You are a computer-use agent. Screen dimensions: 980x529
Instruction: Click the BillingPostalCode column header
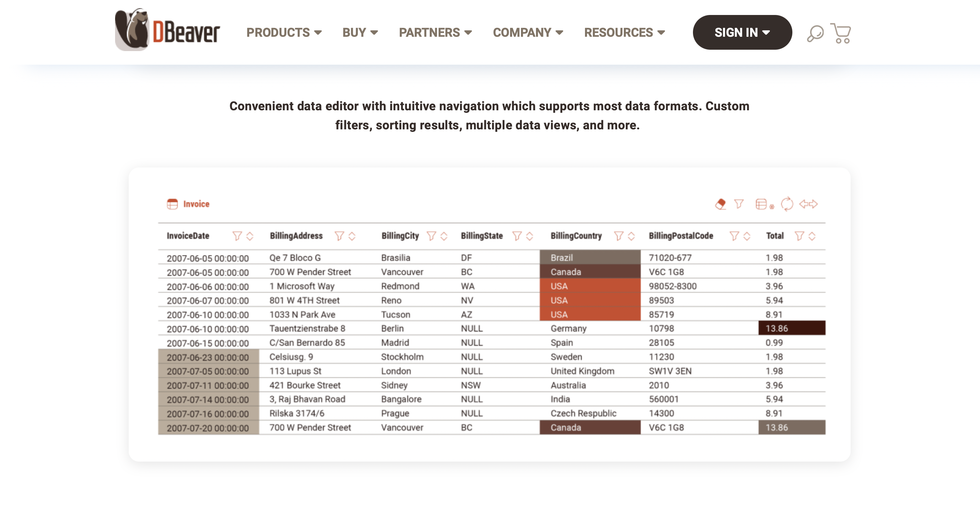click(x=681, y=236)
